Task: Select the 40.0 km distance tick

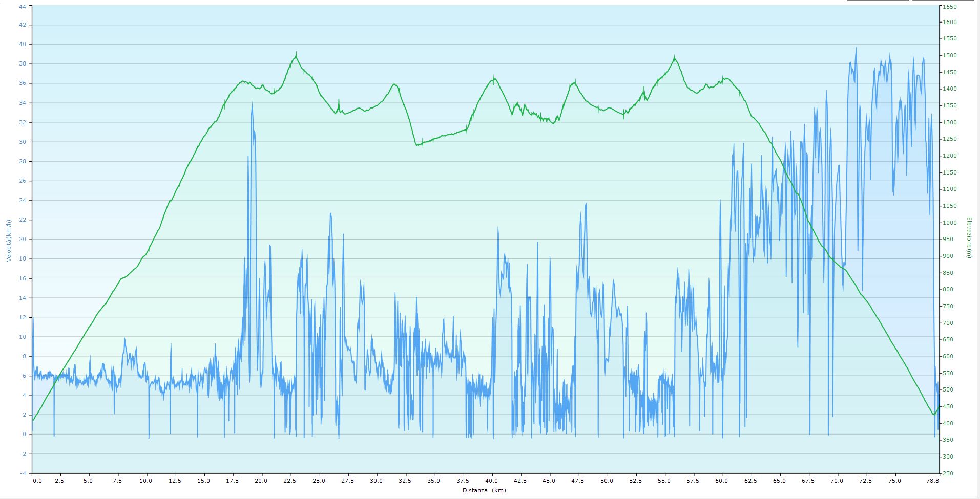Action: 492,481
